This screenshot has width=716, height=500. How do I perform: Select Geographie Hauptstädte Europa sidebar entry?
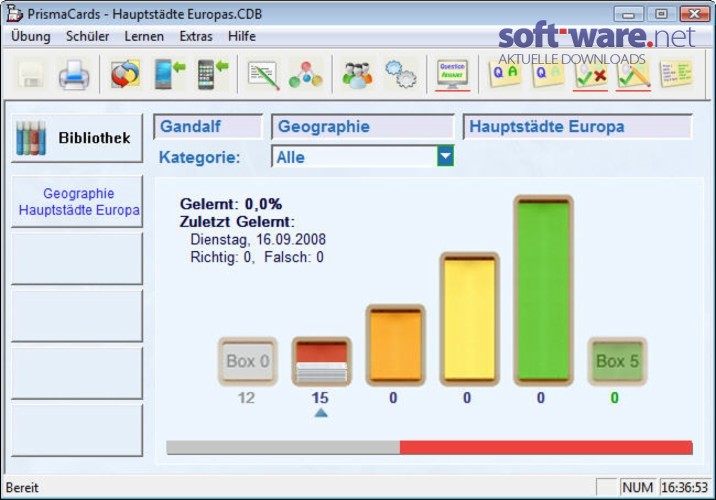point(77,201)
